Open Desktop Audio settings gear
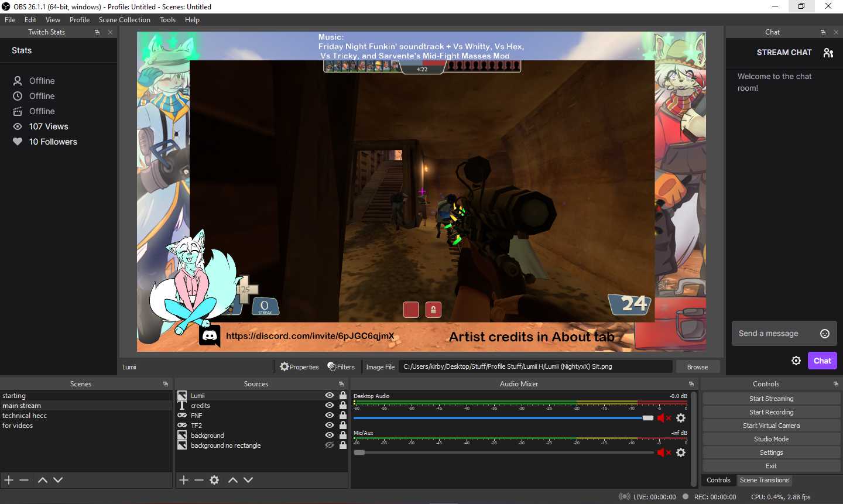 [x=681, y=418]
